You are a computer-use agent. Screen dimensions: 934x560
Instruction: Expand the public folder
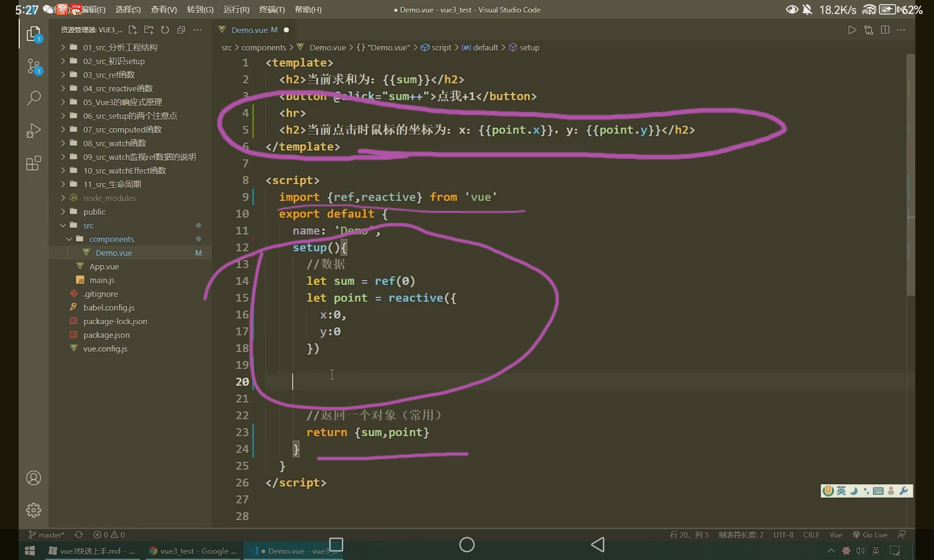point(94,212)
